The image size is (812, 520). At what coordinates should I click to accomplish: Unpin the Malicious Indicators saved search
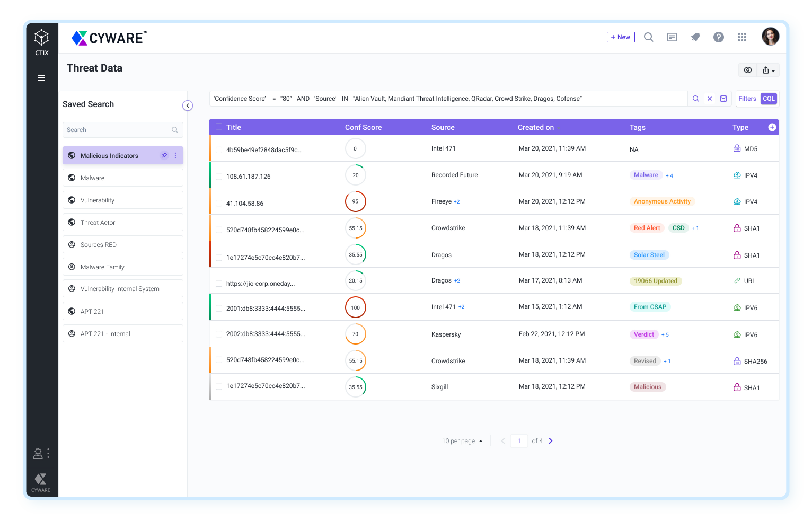pos(164,155)
